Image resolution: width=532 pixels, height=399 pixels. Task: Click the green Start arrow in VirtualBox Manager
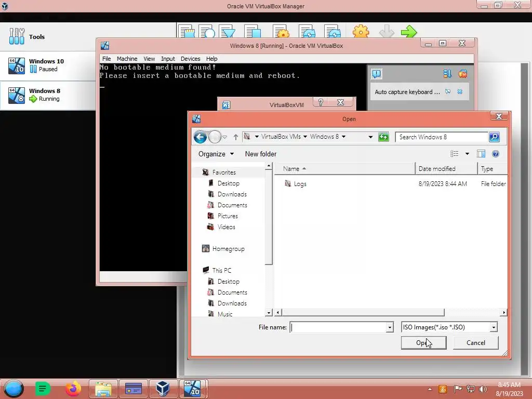click(x=409, y=32)
